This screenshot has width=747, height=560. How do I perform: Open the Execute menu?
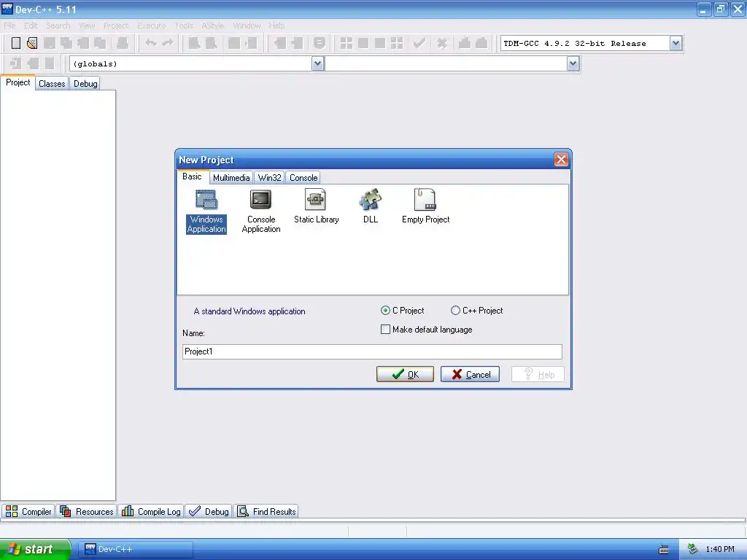coord(151,26)
